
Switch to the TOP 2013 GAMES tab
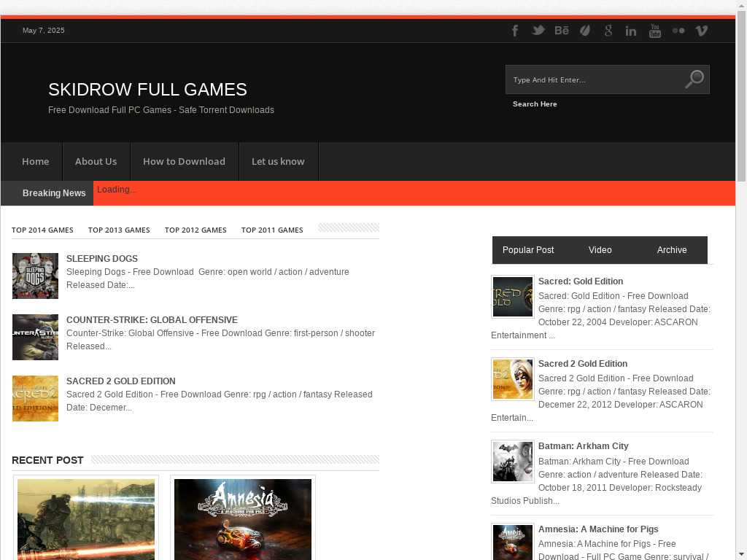(x=119, y=230)
